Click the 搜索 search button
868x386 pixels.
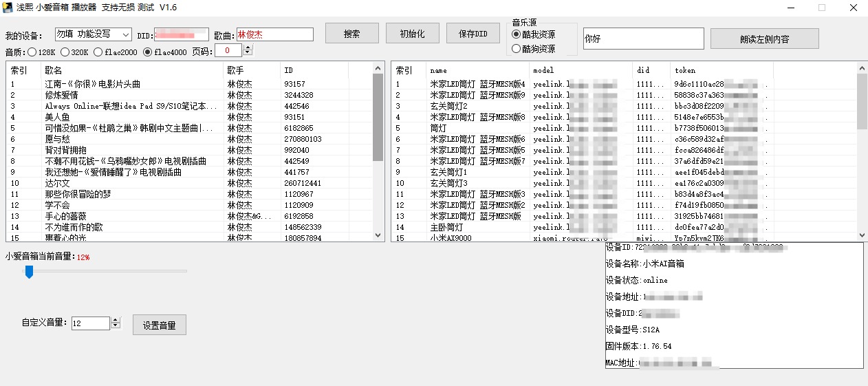(x=351, y=34)
